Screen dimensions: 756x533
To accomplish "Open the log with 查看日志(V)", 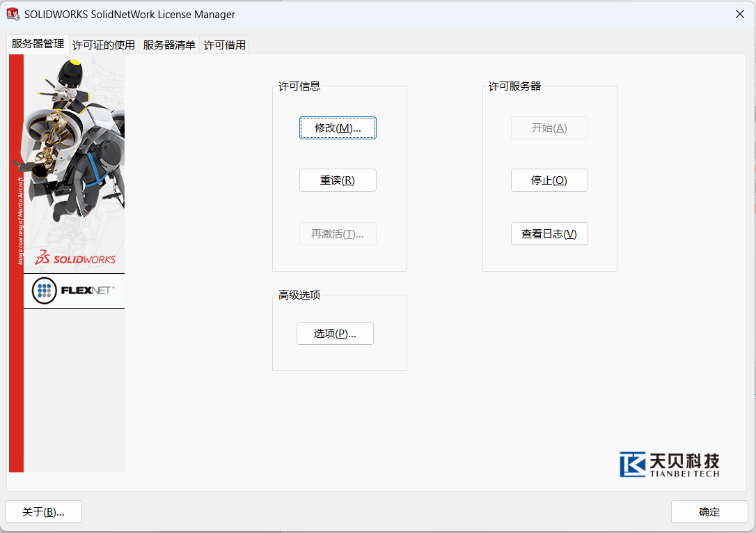I will tap(549, 234).
